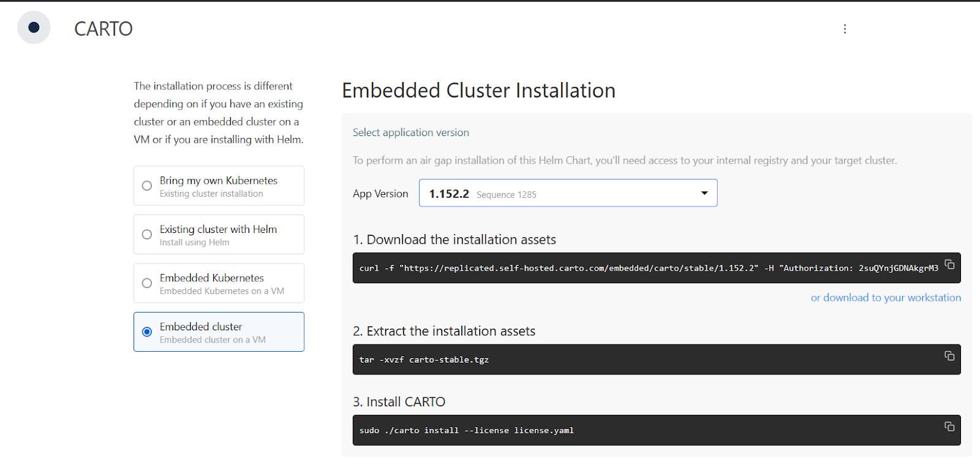980x467 pixels.
Task: Copy the sudo carto install command
Action: [949, 427]
